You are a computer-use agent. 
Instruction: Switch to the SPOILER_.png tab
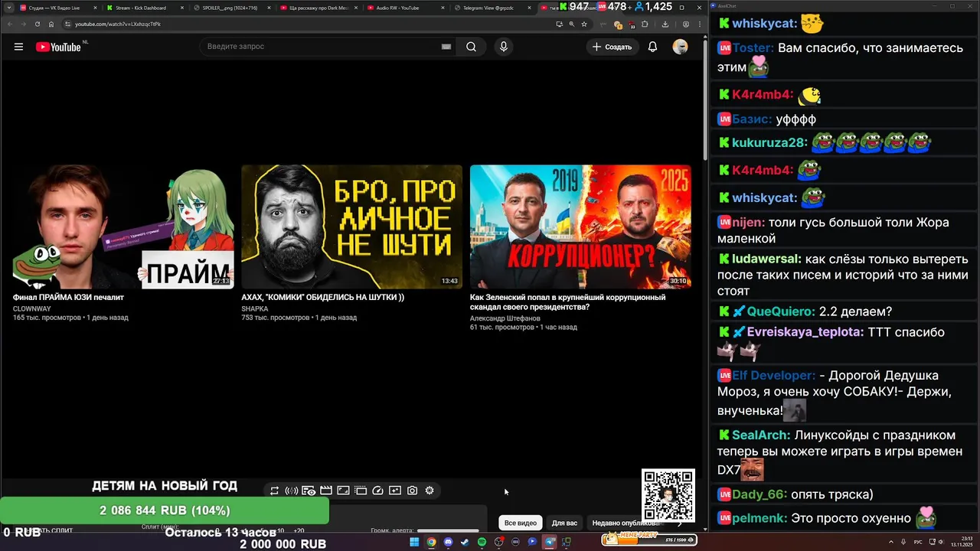click(x=231, y=8)
